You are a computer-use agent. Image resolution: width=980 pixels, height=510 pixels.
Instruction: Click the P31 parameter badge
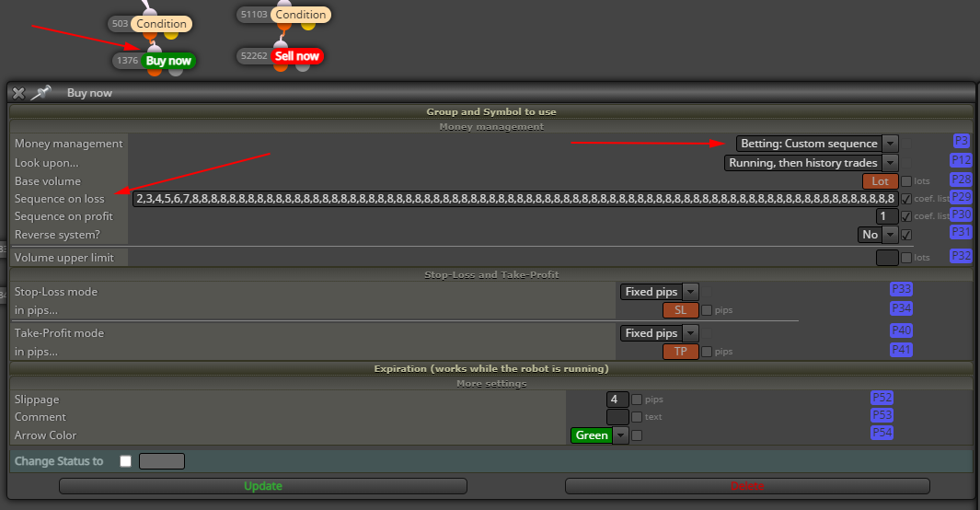[x=962, y=232]
